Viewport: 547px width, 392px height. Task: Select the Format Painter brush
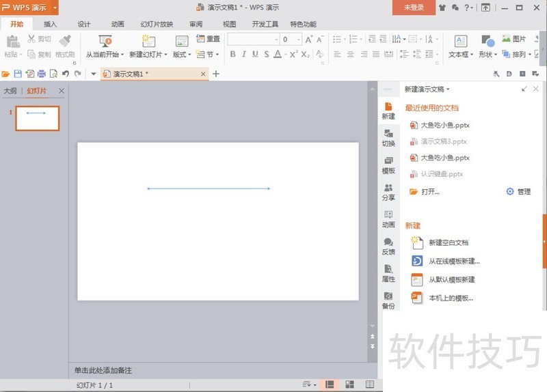[x=65, y=41]
